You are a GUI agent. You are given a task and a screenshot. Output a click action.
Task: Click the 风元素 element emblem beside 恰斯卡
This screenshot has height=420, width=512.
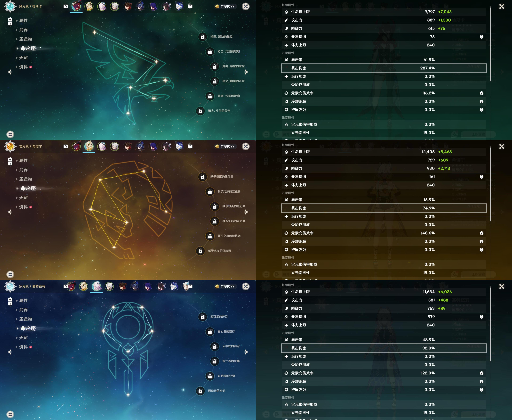(x=10, y=6)
